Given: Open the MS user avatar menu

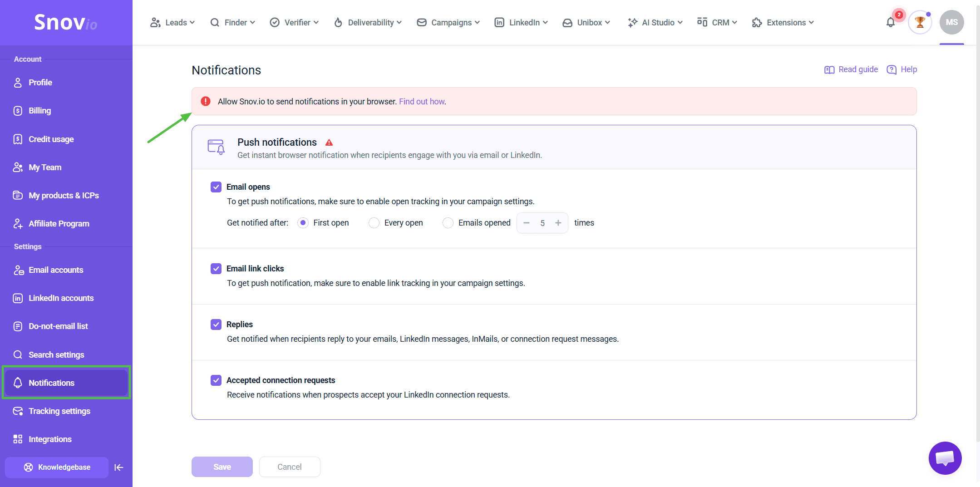Looking at the screenshot, I should (952, 22).
